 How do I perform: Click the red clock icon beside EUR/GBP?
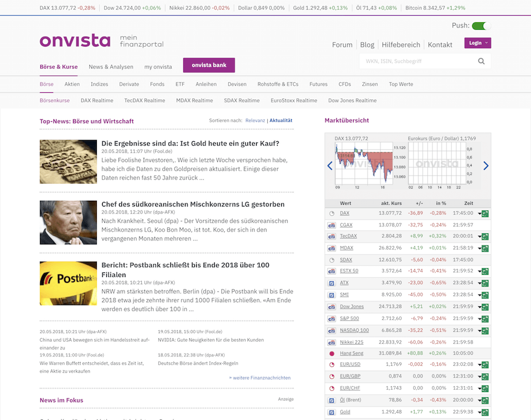click(332, 377)
